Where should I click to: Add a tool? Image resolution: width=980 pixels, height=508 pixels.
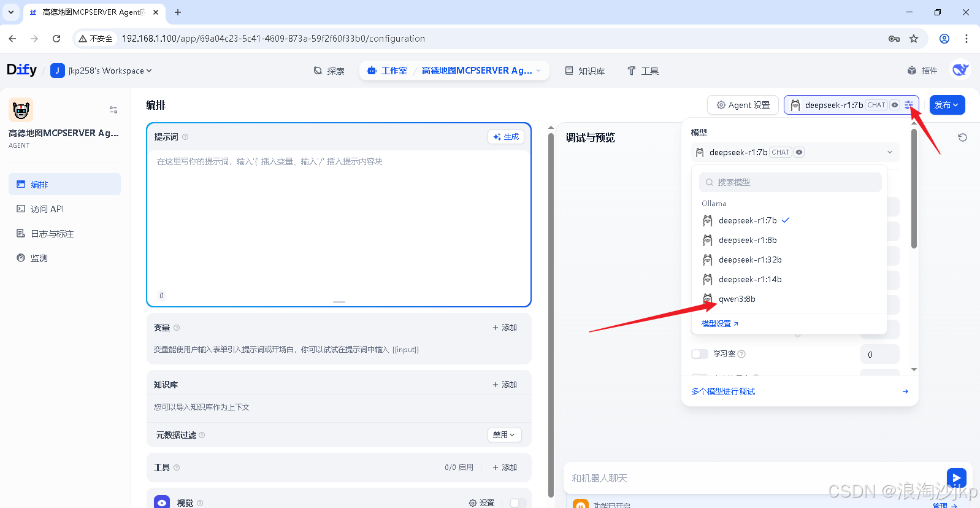505,468
